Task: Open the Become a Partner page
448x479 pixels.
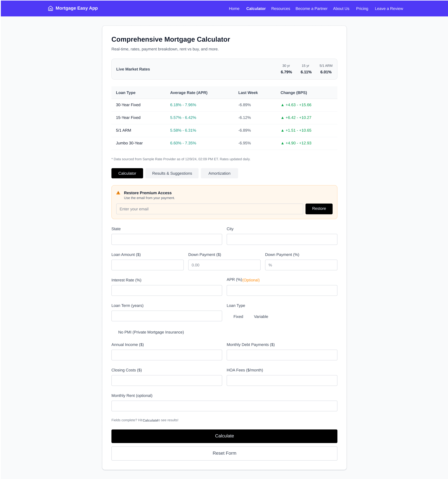Action: pyautogui.click(x=311, y=8)
